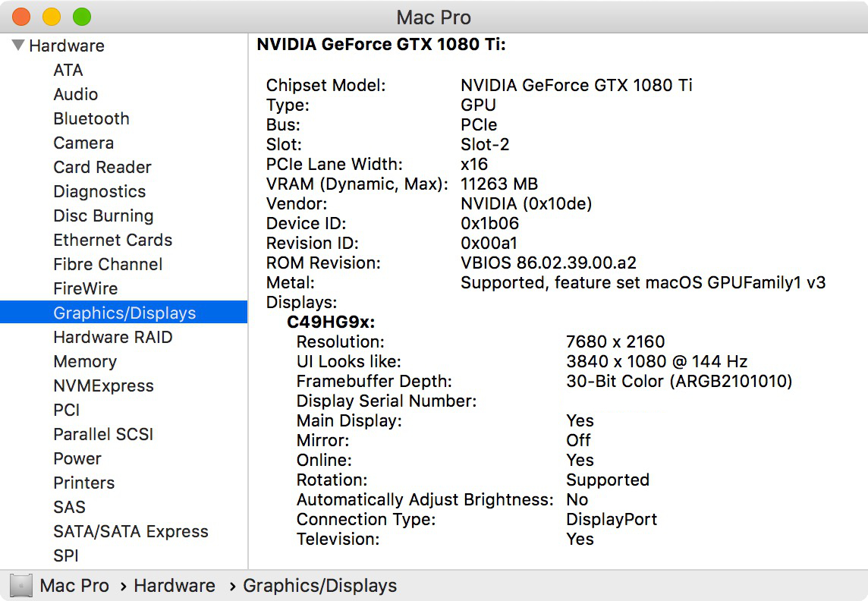Open Fibre Channel section
This screenshot has width=868, height=601.
tap(108, 265)
